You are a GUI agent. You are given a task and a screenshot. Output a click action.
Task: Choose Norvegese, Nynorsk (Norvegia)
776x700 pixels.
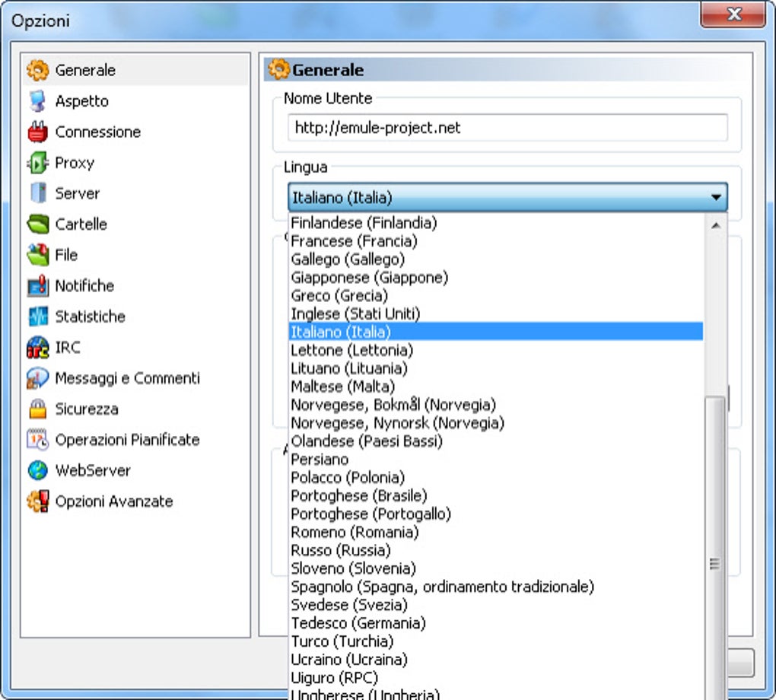[x=496, y=423]
